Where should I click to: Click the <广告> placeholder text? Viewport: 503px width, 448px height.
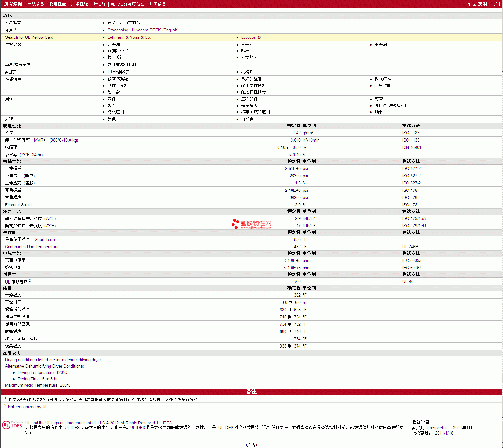click(x=251, y=445)
